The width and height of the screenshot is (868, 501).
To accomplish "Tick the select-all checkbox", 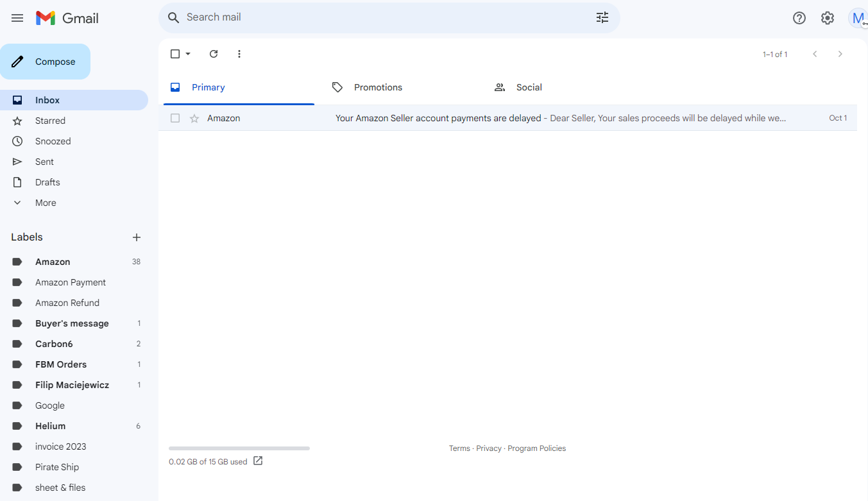I will [x=175, y=54].
